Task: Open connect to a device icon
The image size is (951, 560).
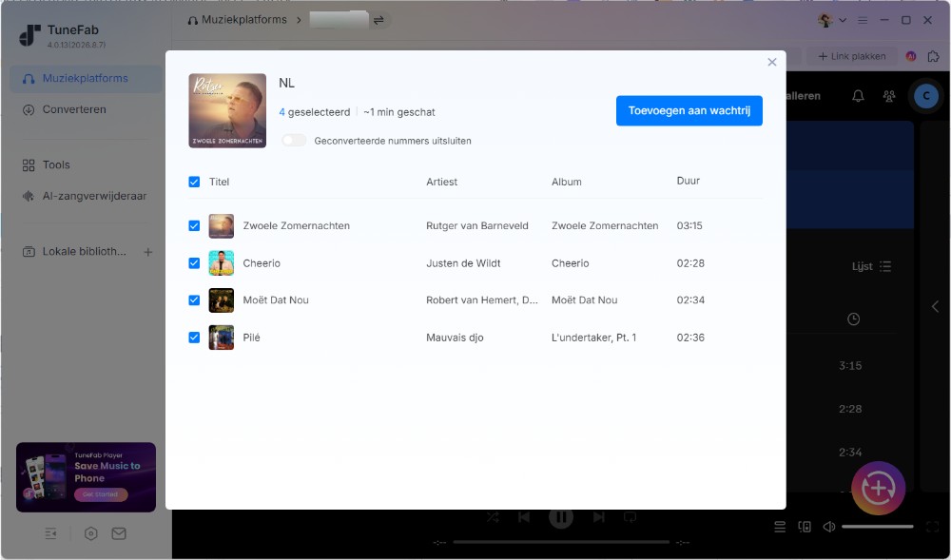Action: tap(805, 527)
